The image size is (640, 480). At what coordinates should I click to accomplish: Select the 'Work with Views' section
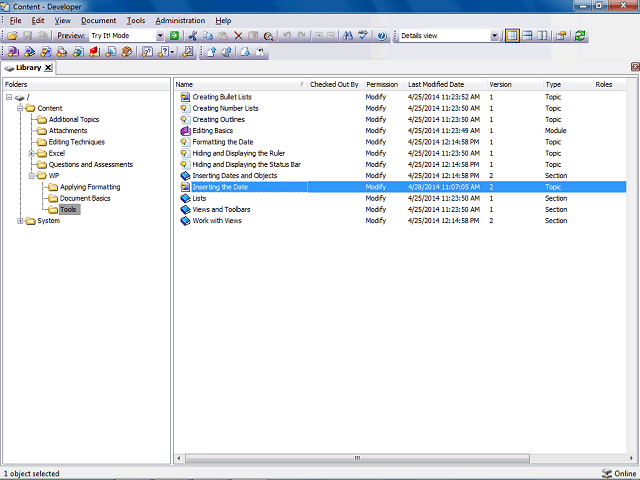[400, 221]
